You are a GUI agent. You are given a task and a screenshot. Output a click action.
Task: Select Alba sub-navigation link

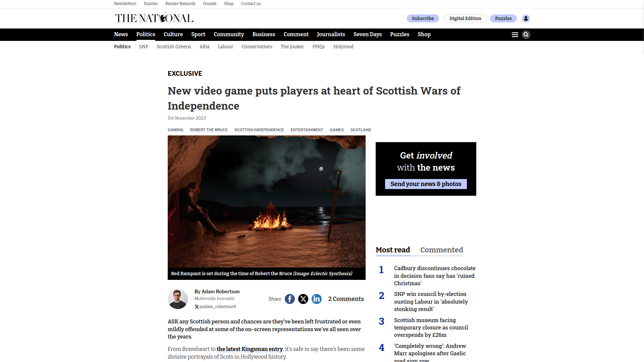(204, 47)
